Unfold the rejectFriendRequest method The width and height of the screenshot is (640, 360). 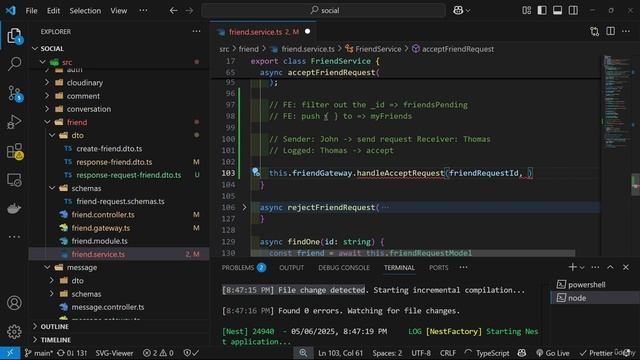pos(244,207)
